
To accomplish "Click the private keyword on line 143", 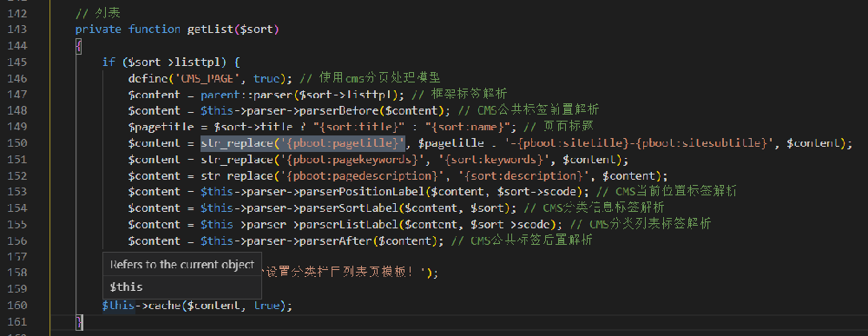I will coord(98,30).
